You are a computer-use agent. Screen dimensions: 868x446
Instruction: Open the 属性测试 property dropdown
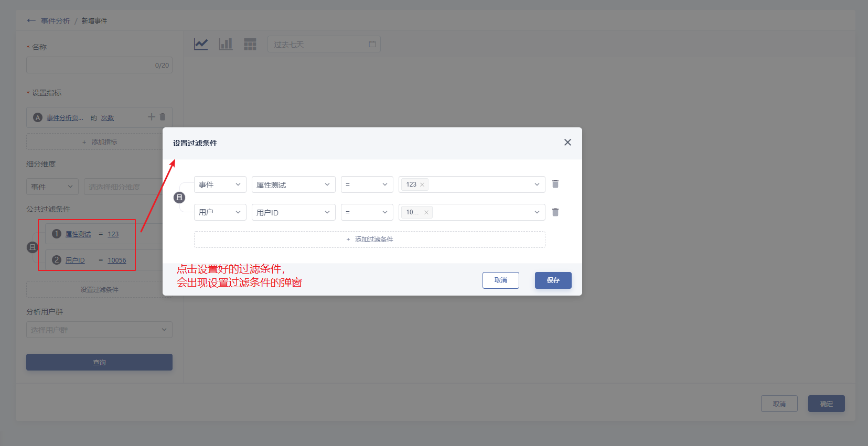coord(294,184)
